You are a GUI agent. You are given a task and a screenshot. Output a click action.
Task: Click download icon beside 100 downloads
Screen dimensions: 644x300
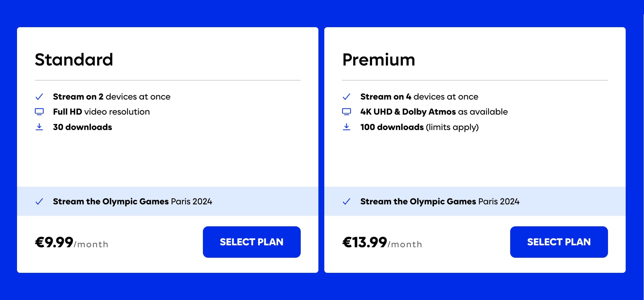coord(347,127)
